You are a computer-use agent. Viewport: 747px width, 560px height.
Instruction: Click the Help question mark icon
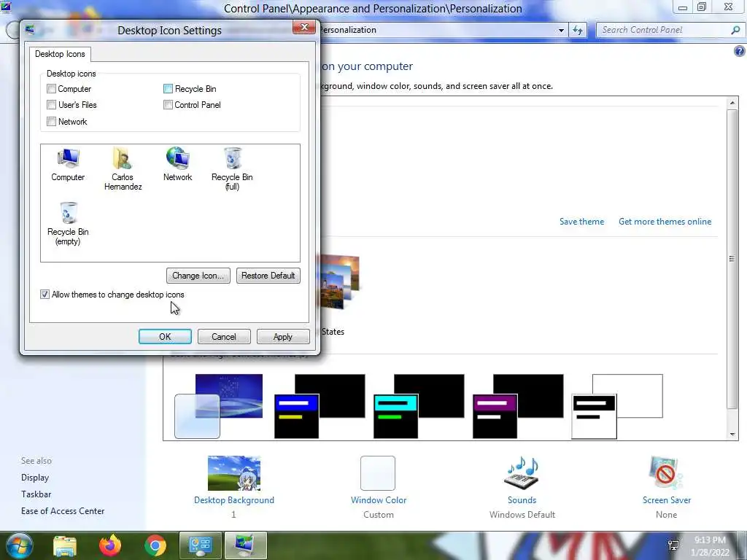(x=740, y=52)
